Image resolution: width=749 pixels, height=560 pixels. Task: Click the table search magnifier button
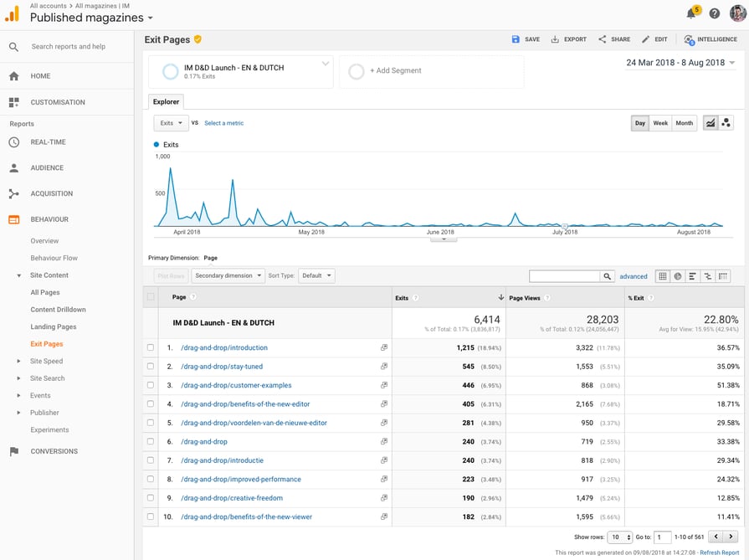coord(608,276)
